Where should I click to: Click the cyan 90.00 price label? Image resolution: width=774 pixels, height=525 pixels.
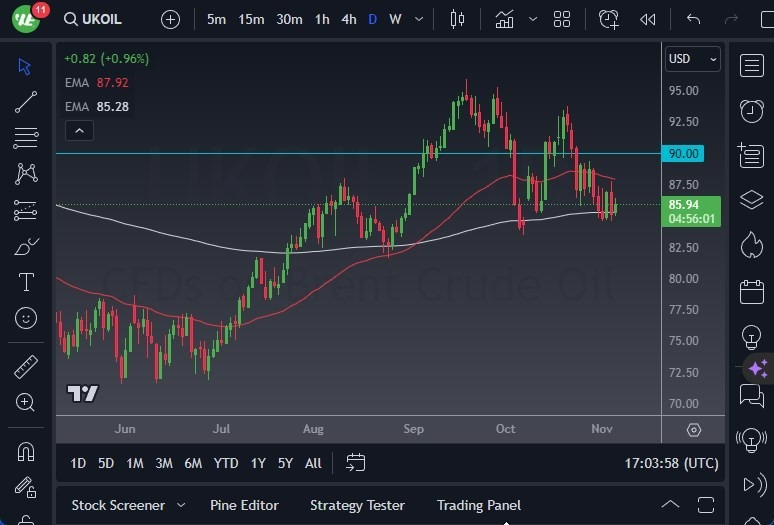(682, 153)
